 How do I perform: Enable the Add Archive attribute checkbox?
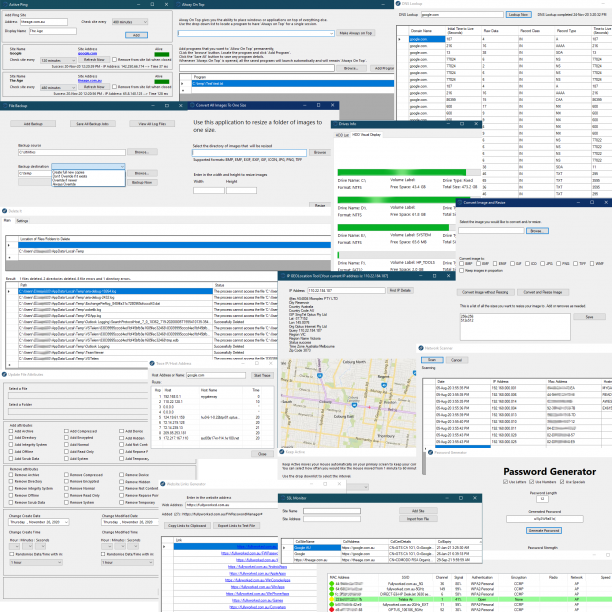[x=11, y=431]
